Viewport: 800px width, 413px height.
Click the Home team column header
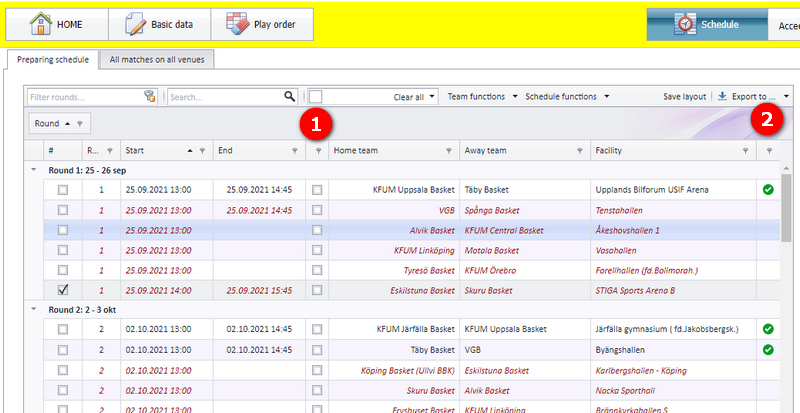click(x=394, y=151)
